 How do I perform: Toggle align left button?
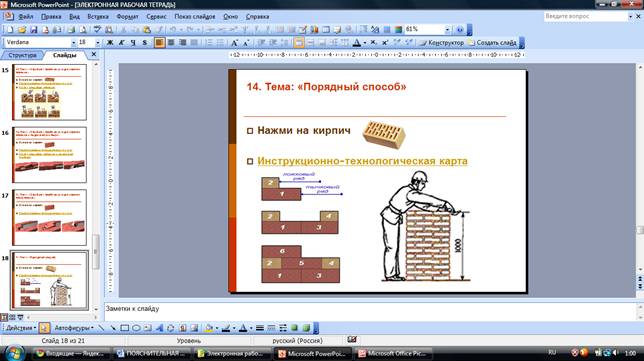click(x=159, y=42)
